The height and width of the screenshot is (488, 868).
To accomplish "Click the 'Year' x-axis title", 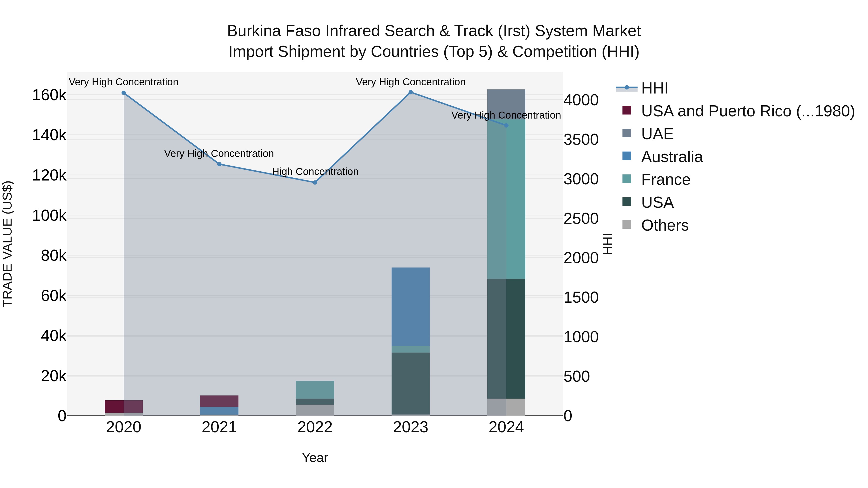I will pos(315,458).
